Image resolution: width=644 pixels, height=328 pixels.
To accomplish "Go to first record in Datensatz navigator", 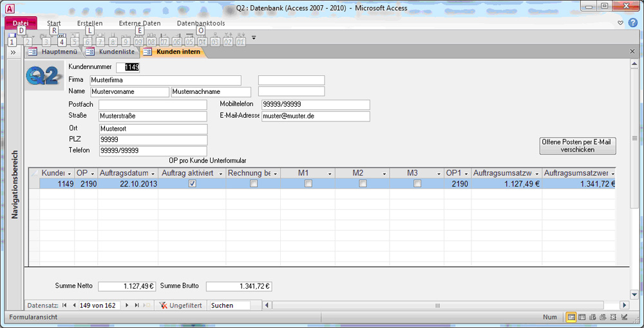I will pyautogui.click(x=64, y=305).
